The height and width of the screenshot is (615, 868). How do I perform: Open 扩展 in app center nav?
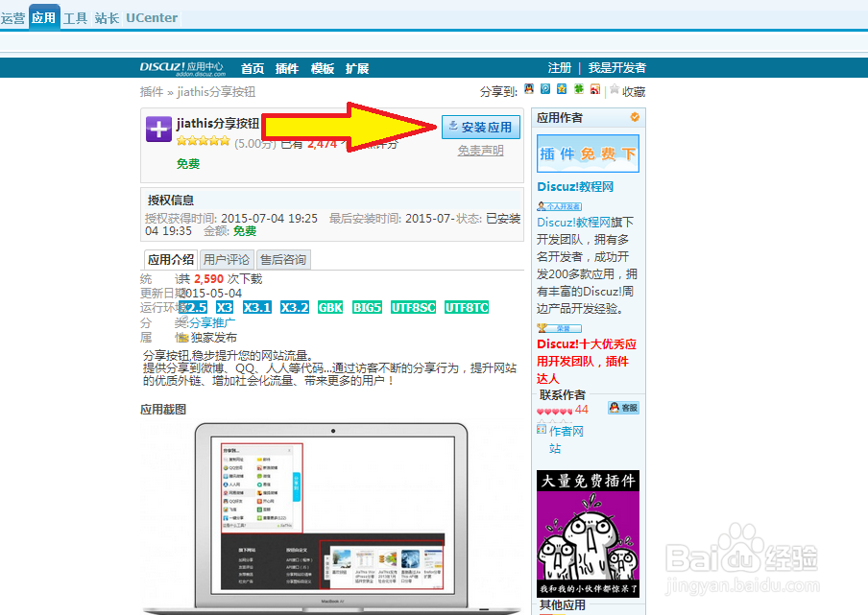357,68
